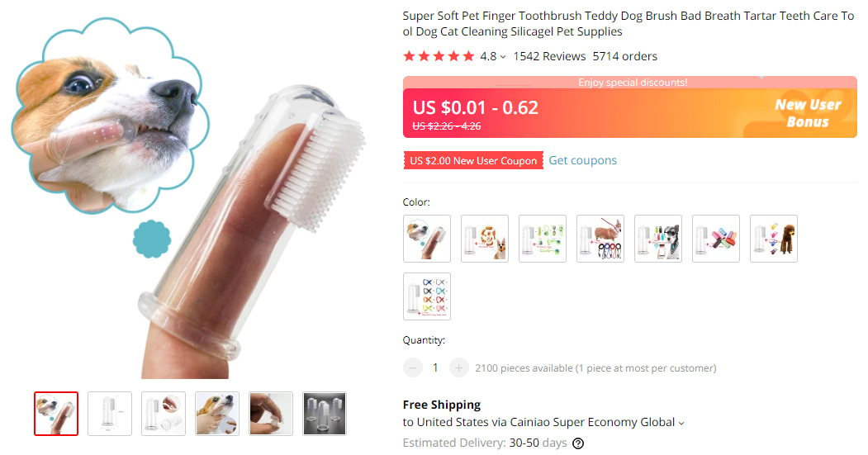This screenshot has width=868, height=455.
Task: Open the 1542 Reviews link
Action: [549, 56]
